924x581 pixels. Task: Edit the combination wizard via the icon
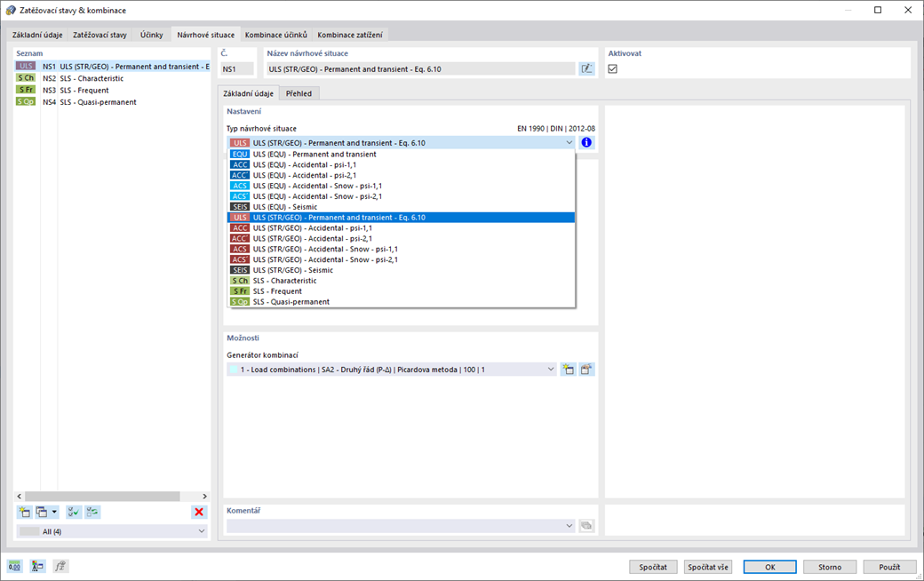pos(586,370)
